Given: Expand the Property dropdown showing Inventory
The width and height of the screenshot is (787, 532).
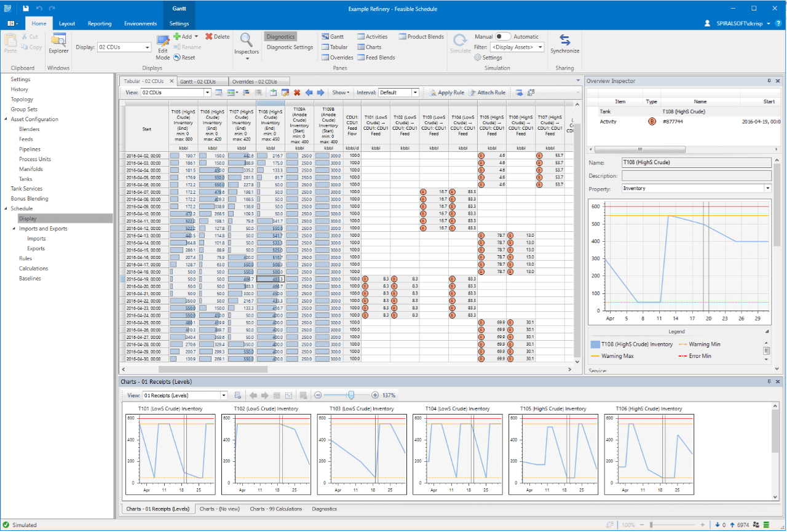Looking at the screenshot, I should pos(767,188).
